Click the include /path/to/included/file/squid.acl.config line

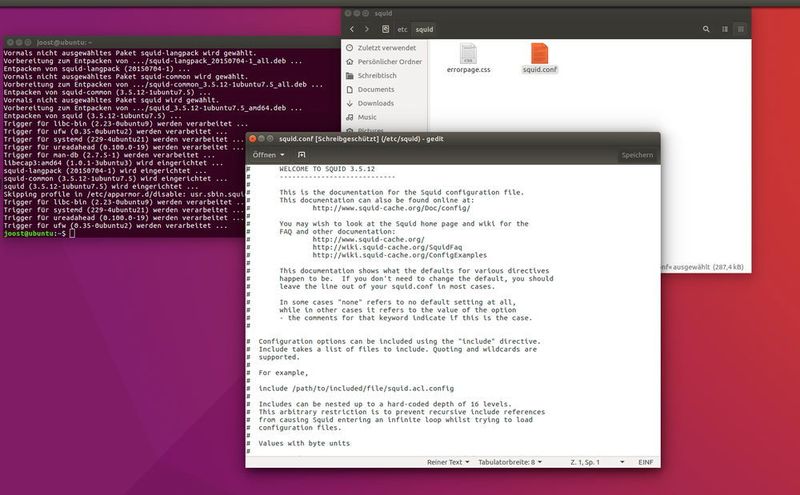pyautogui.click(x=356, y=388)
